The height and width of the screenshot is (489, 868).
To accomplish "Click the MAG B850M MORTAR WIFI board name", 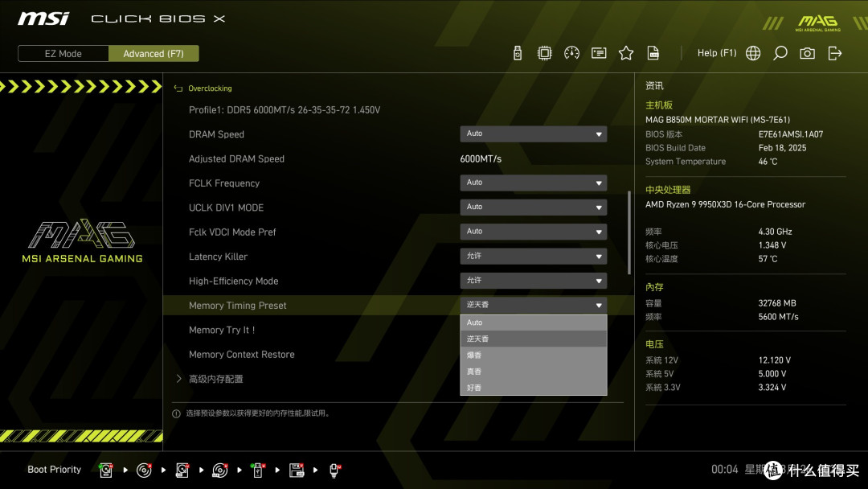I will click(718, 120).
